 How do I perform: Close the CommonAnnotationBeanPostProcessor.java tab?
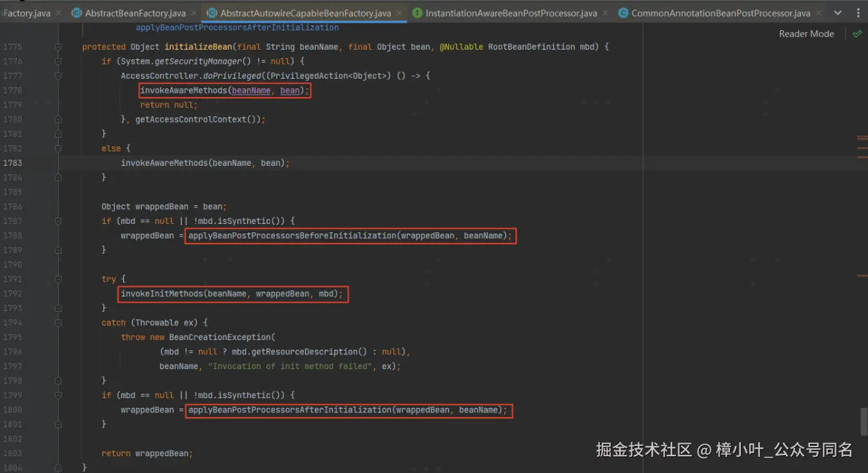(x=818, y=13)
